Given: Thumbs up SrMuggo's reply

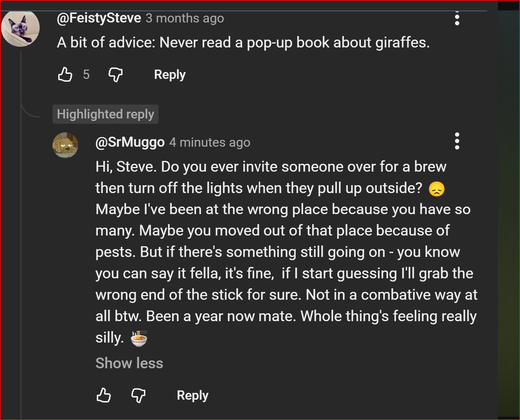Looking at the screenshot, I should tap(104, 395).
